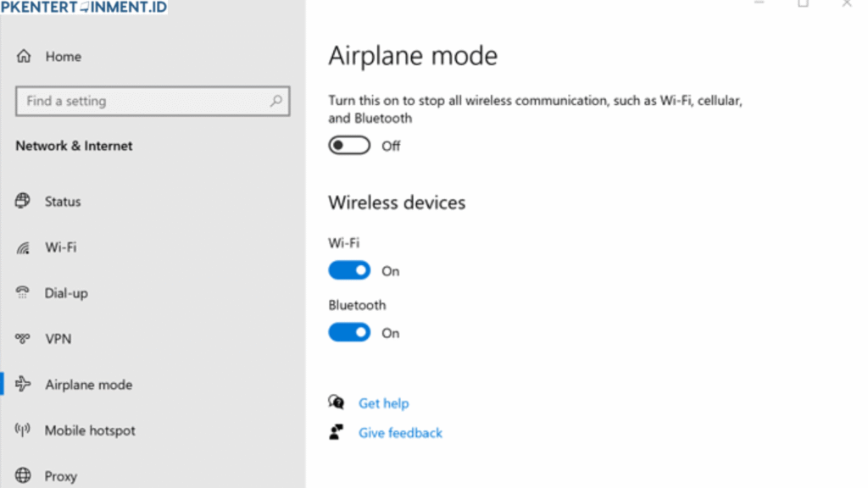Click the Dial-up phone icon
The width and height of the screenshot is (868, 488).
(x=23, y=292)
